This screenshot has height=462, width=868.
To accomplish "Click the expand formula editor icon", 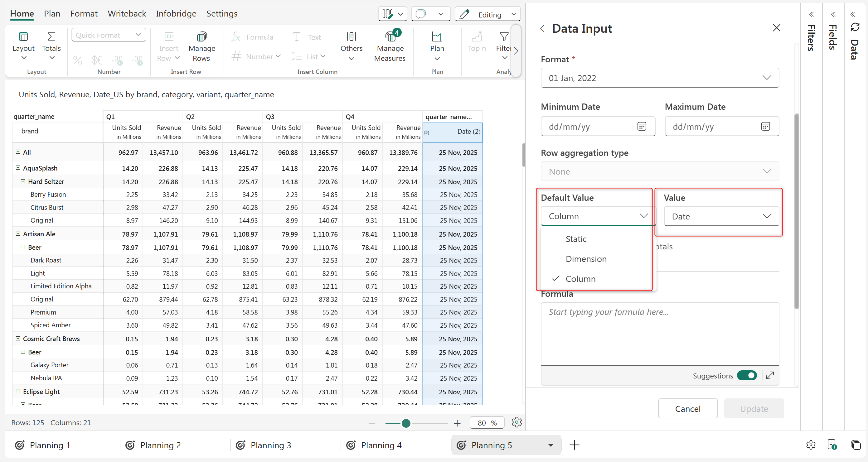I will coord(770,375).
